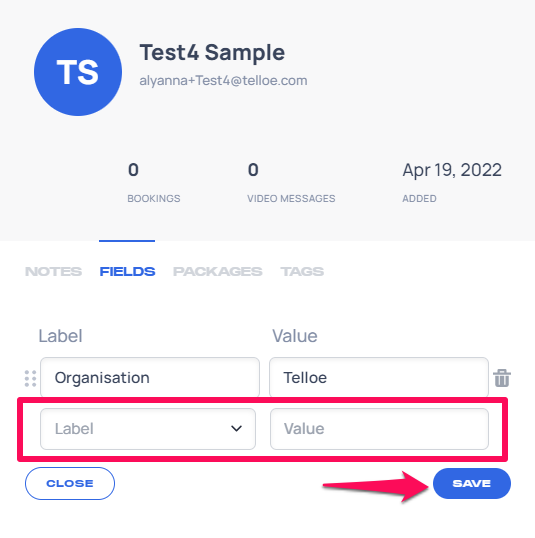Viewport: 535px width, 538px height.
Task: Select the empty Label combo box
Action: coord(148,429)
